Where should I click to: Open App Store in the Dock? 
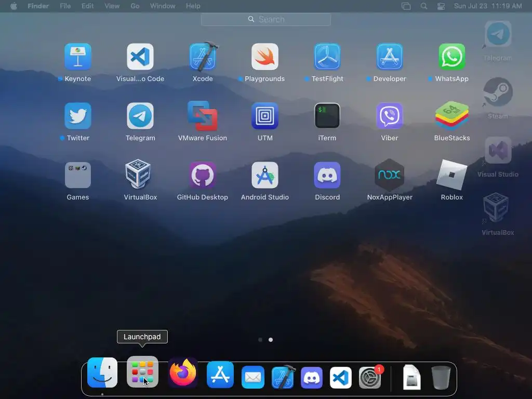(x=220, y=375)
